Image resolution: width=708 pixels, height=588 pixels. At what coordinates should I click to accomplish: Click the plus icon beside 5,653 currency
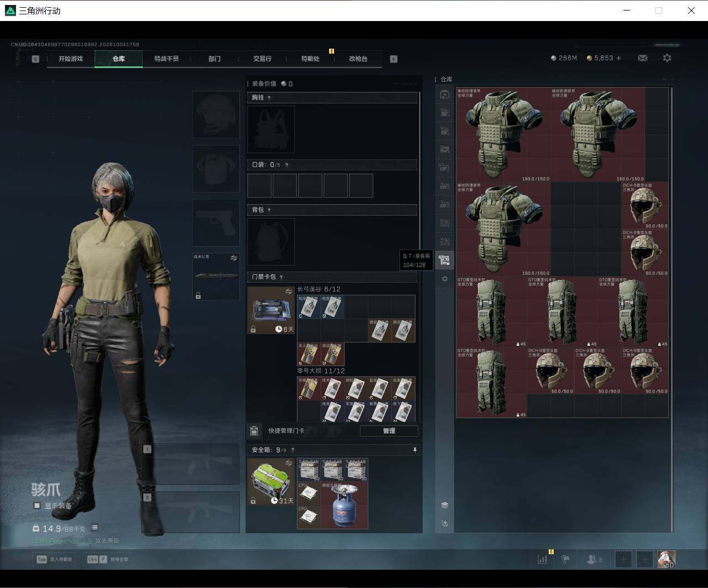(x=618, y=58)
